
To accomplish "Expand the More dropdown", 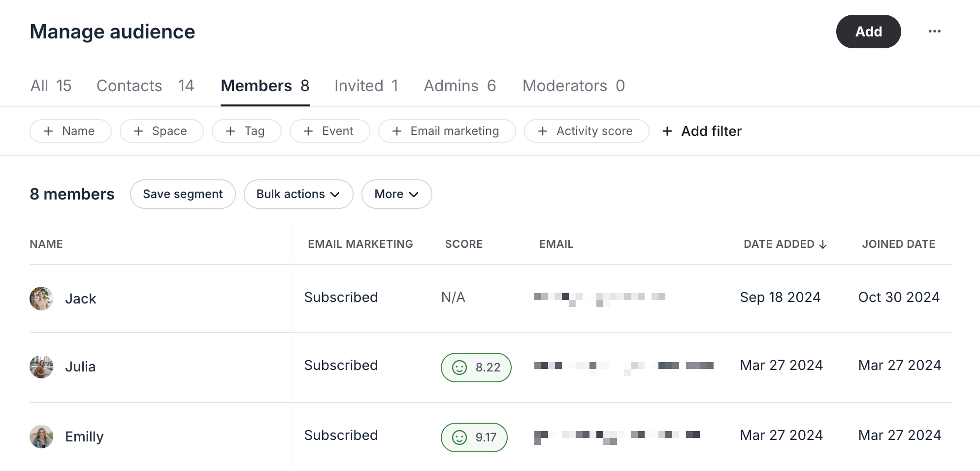I will (x=396, y=194).
